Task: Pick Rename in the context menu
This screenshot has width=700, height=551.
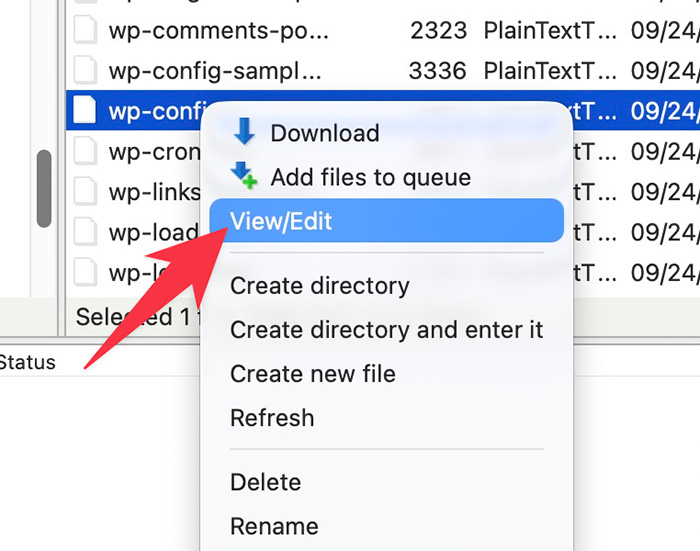Action: point(274,526)
